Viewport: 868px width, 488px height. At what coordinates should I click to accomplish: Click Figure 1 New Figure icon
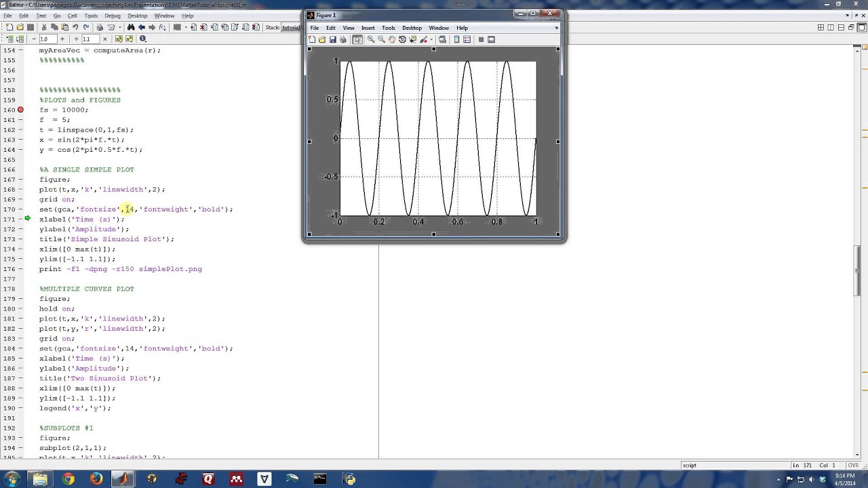[x=312, y=39]
